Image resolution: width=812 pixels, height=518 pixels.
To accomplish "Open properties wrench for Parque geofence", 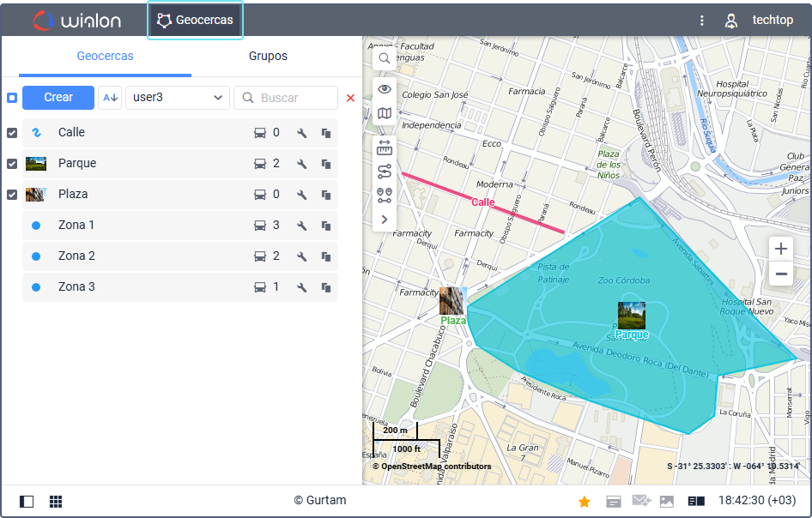I will (302, 164).
